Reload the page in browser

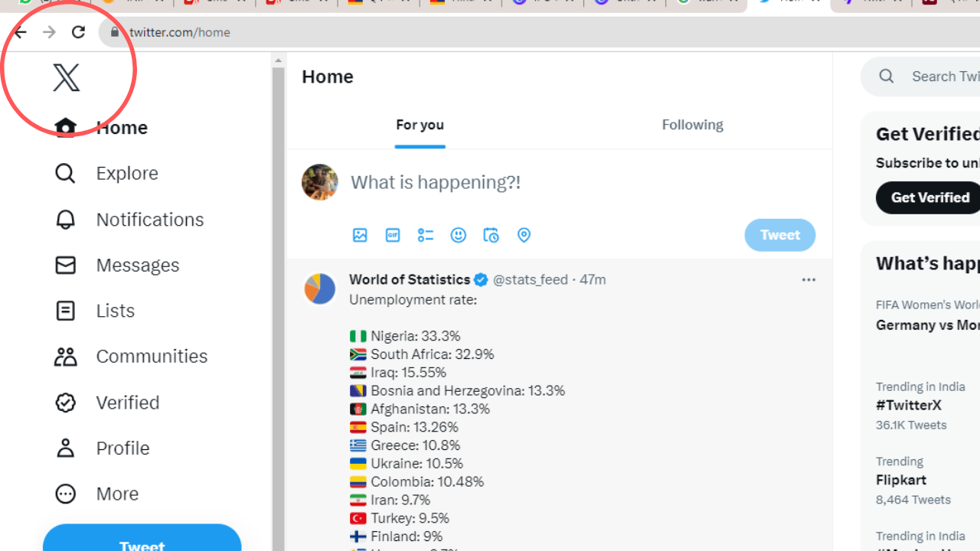[78, 32]
